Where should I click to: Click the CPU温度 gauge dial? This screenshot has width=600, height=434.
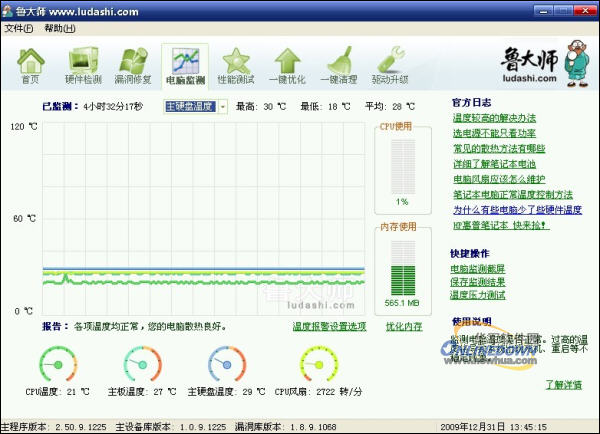[59, 363]
